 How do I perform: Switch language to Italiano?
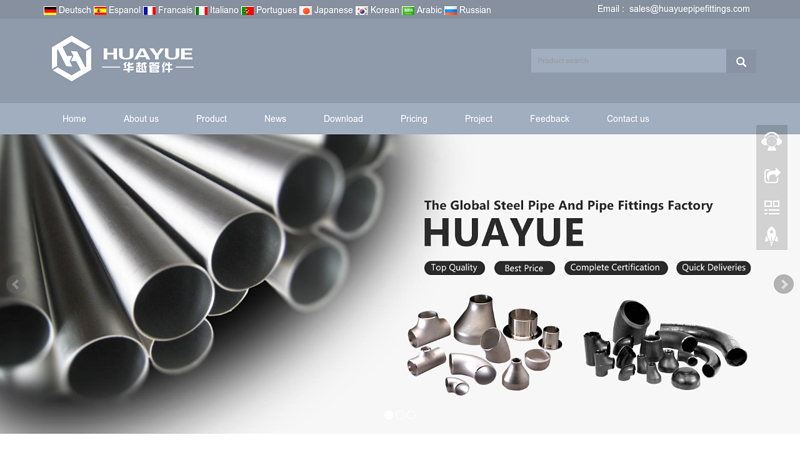pyautogui.click(x=224, y=10)
